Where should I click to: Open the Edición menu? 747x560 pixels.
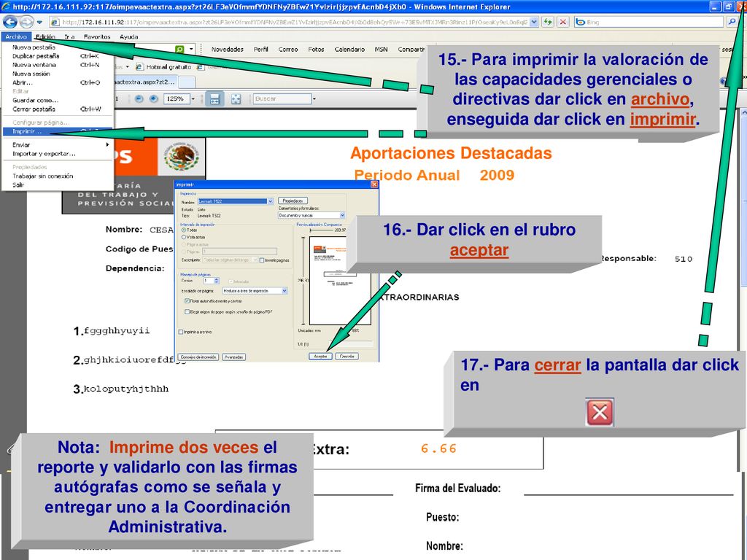tap(45, 36)
